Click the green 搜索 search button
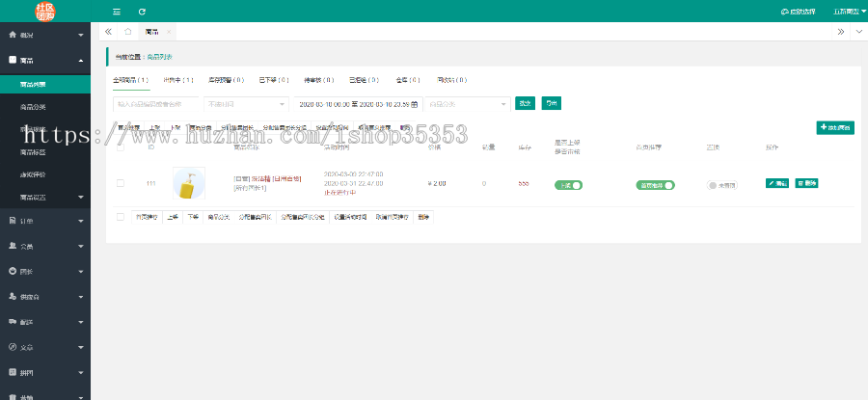Viewport: 868px width, 400px height. [525, 103]
